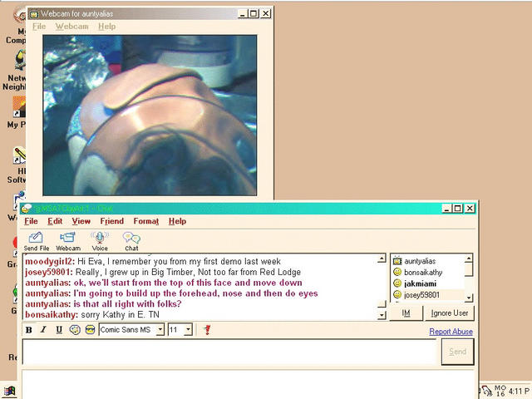Select jakmiami in user list

coord(420,283)
